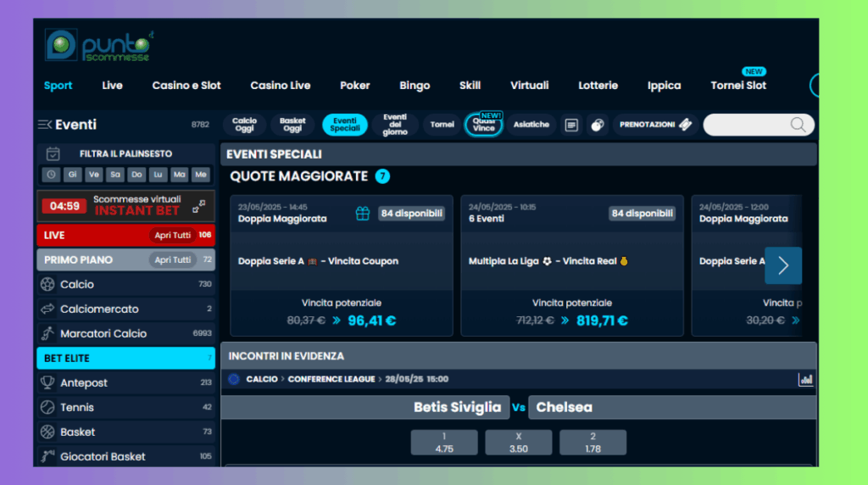Toggle the Gi day filter
Screen dimensions: 868x485
(72, 175)
